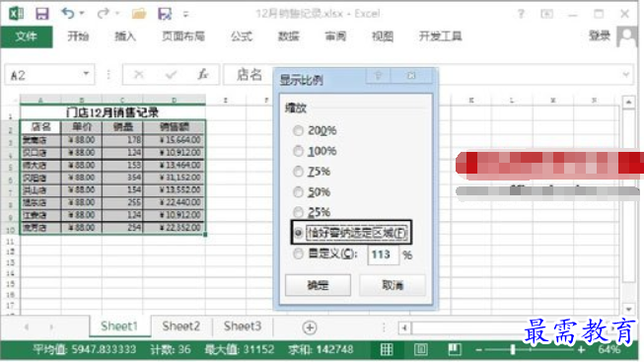Switch to Page Break Preview in status bar
The height and width of the screenshot is (362, 644).
(455, 350)
